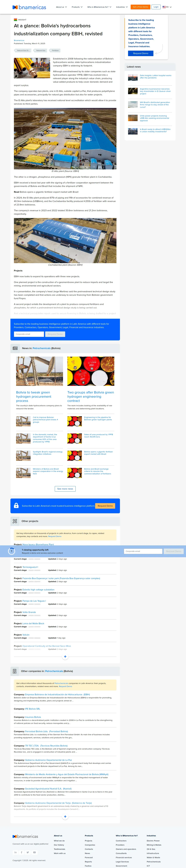Open the YouTube icon in footer
This screenshot has height=868, width=186.
tap(34, 852)
